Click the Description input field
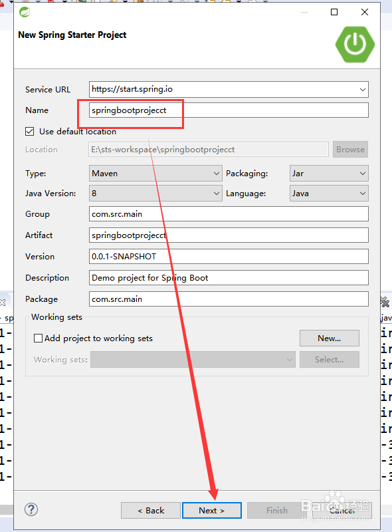 [x=229, y=278]
